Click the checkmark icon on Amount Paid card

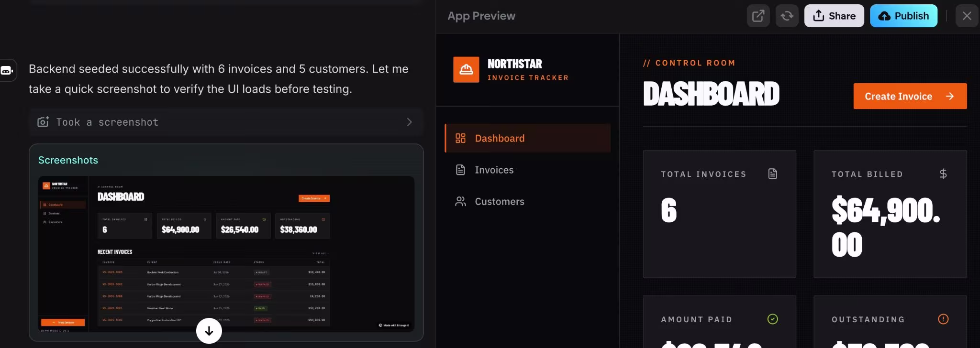tap(772, 319)
